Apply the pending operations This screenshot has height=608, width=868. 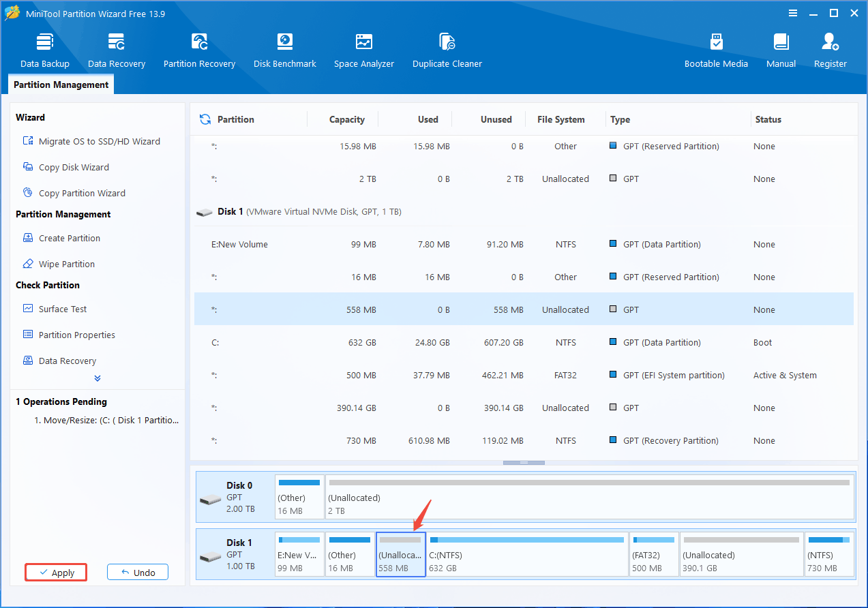tap(56, 573)
